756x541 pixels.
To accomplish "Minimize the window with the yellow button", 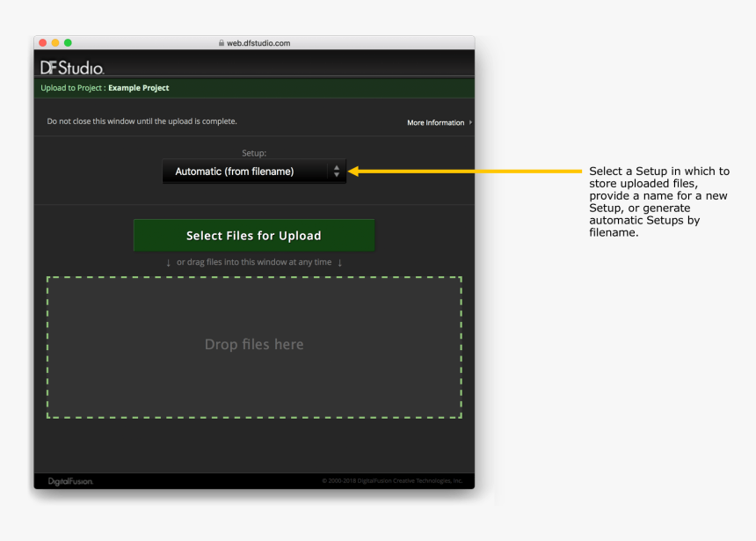I will coord(55,43).
